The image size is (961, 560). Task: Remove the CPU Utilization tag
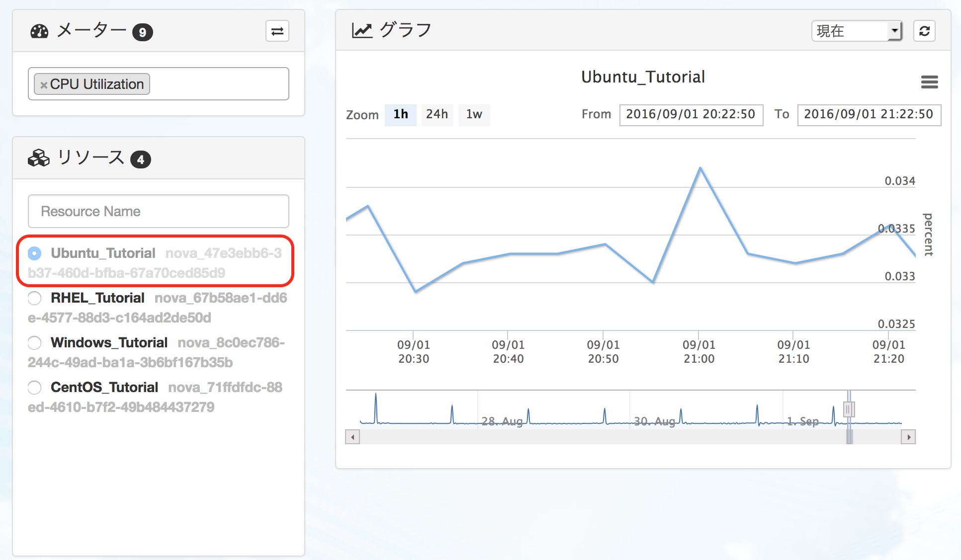click(x=44, y=85)
